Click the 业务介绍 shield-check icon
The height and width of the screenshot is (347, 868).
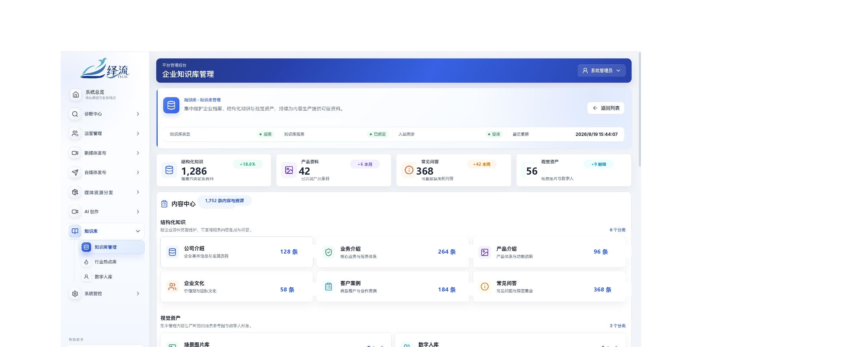pyautogui.click(x=328, y=252)
